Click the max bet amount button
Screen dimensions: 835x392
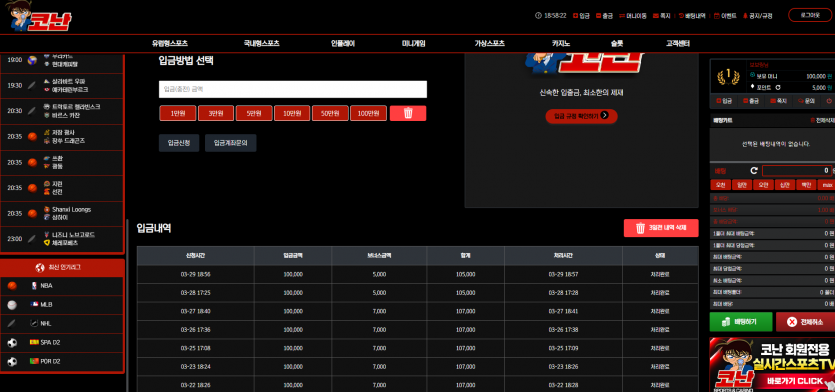[x=826, y=185]
